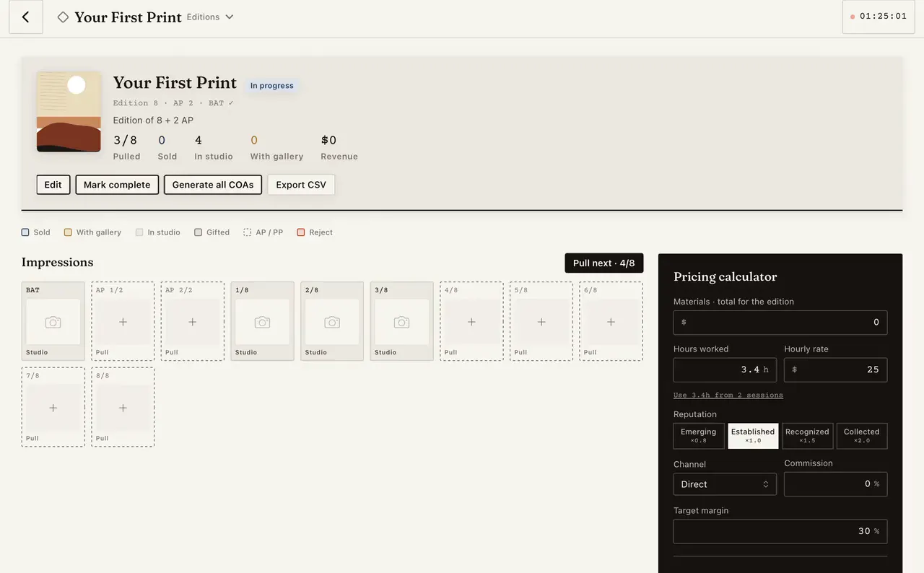Click the plus icon on impression 4/8

pos(471,322)
